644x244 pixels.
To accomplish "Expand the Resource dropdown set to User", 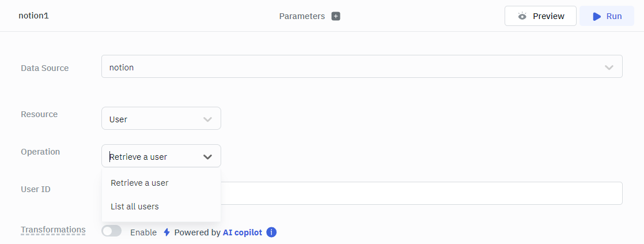I will click(x=161, y=119).
